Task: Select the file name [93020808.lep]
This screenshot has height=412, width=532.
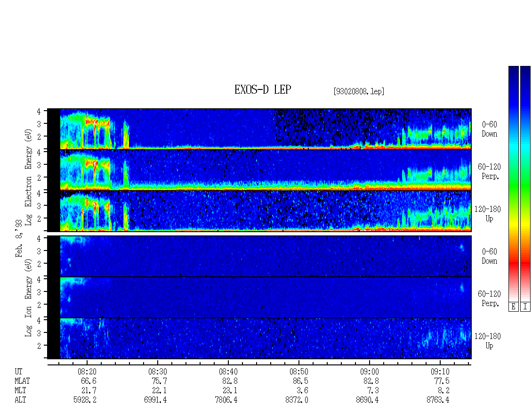Action: pyautogui.click(x=359, y=91)
